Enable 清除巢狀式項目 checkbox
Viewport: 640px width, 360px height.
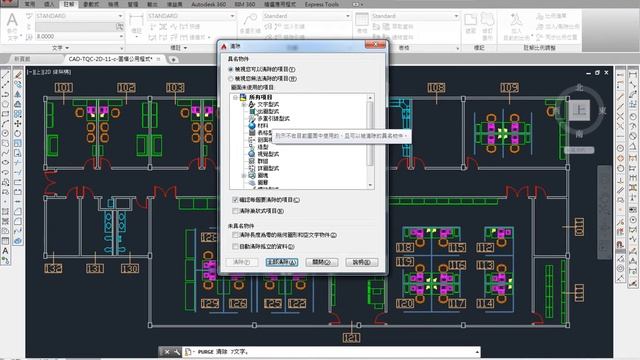click(235, 211)
